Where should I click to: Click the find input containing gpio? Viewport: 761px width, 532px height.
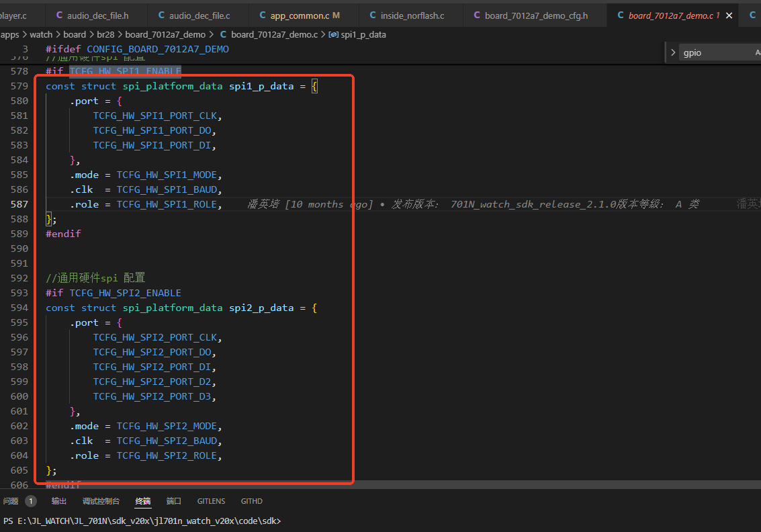[x=716, y=52]
